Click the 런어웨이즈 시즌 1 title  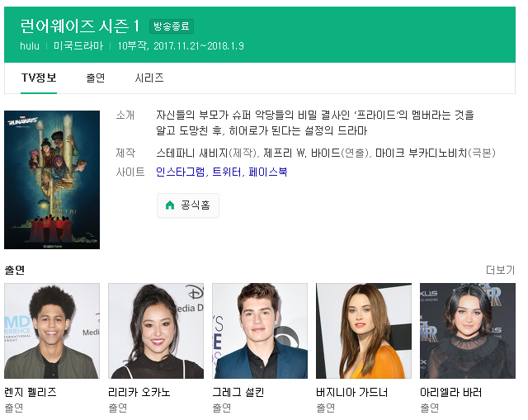[x=80, y=26]
